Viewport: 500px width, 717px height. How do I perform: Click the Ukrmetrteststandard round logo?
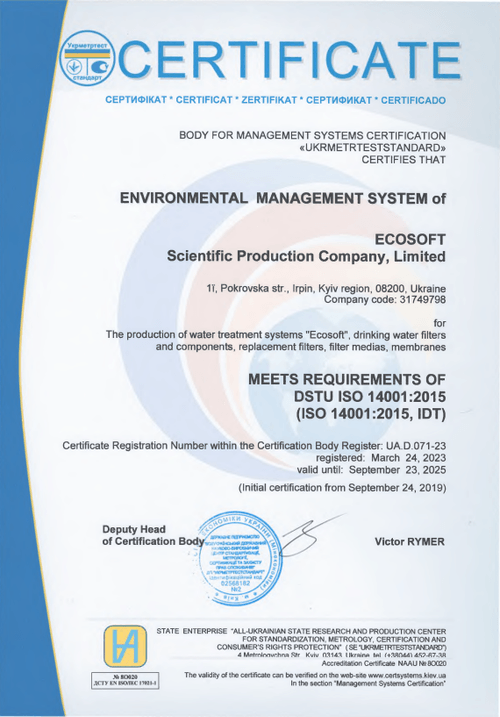point(87,59)
